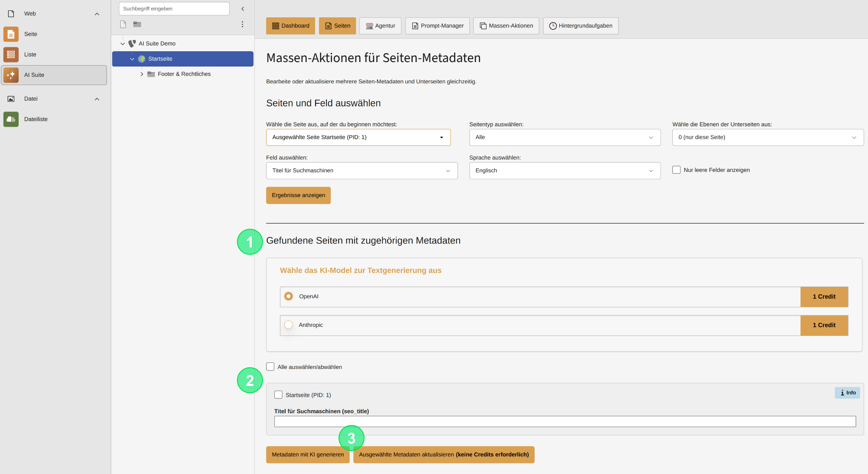This screenshot has width=868, height=474.
Task: Click the Massen-Aktionen für Seiten-Metadaten heading
Action: (373, 58)
